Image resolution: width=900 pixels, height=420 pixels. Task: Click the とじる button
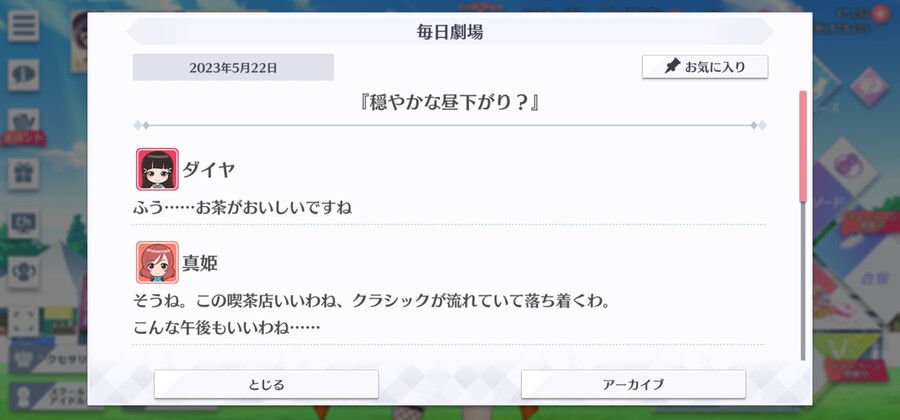coord(266,384)
